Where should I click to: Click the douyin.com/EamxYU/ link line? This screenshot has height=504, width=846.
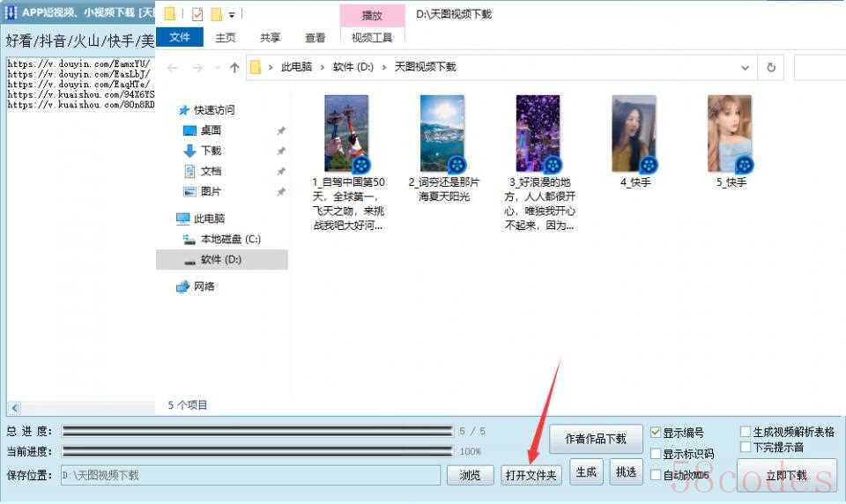click(78, 63)
